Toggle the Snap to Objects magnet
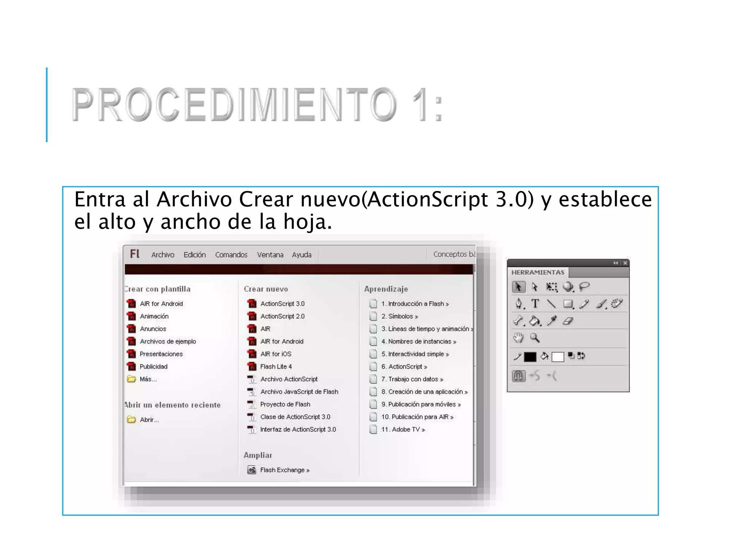Image resolution: width=747 pixels, height=560 pixels. click(519, 376)
